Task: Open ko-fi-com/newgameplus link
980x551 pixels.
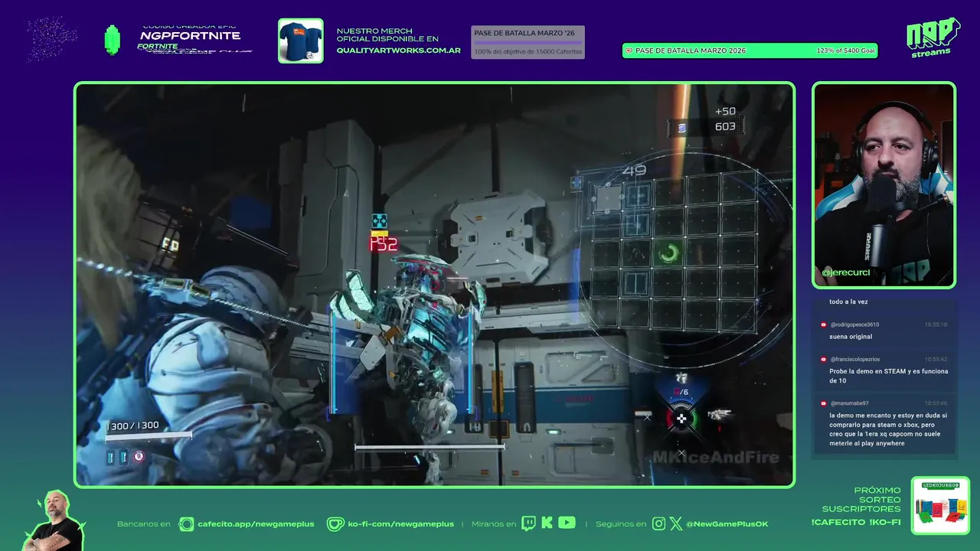Action: [x=400, y=524]
